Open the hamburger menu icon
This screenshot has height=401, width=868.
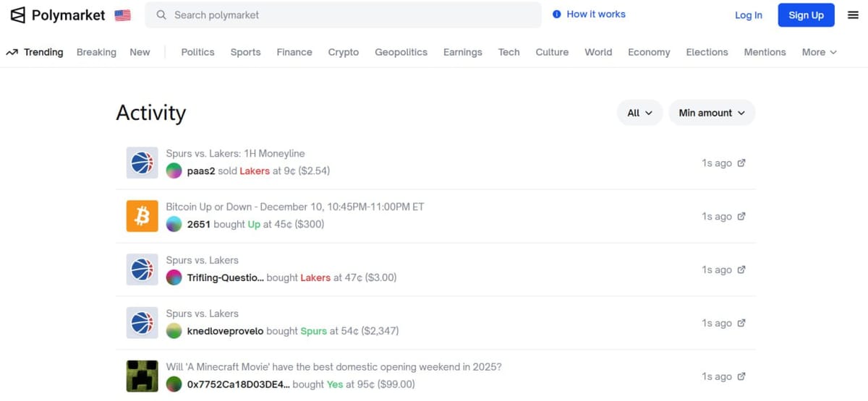853,15
